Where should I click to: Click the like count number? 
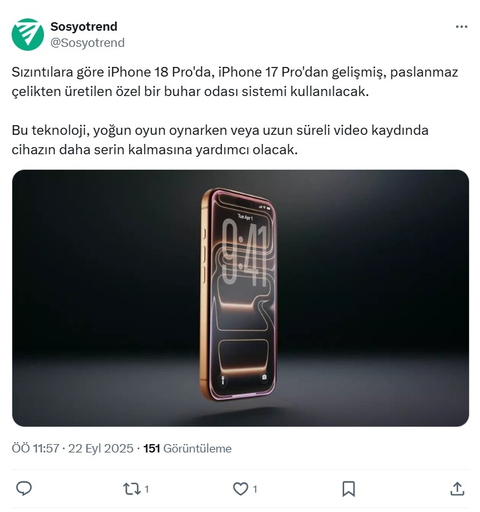(x=255, y=489)
